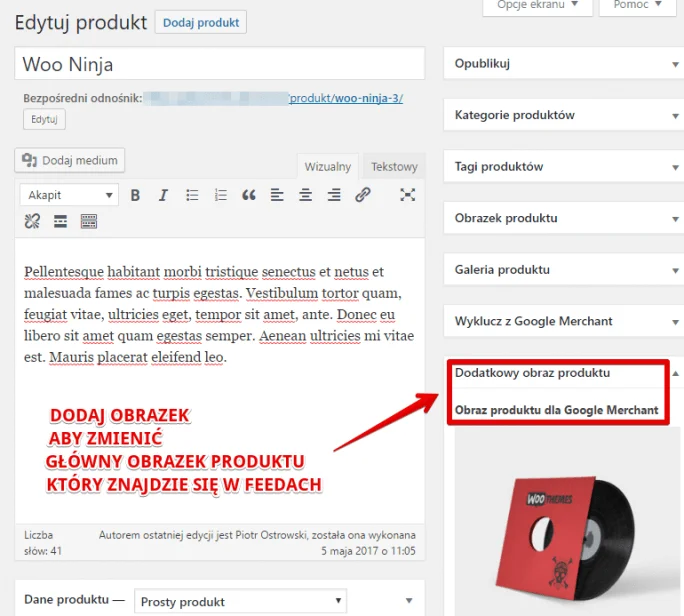
Task: Click the Dodaj medium button
Action: pos(70,160)
